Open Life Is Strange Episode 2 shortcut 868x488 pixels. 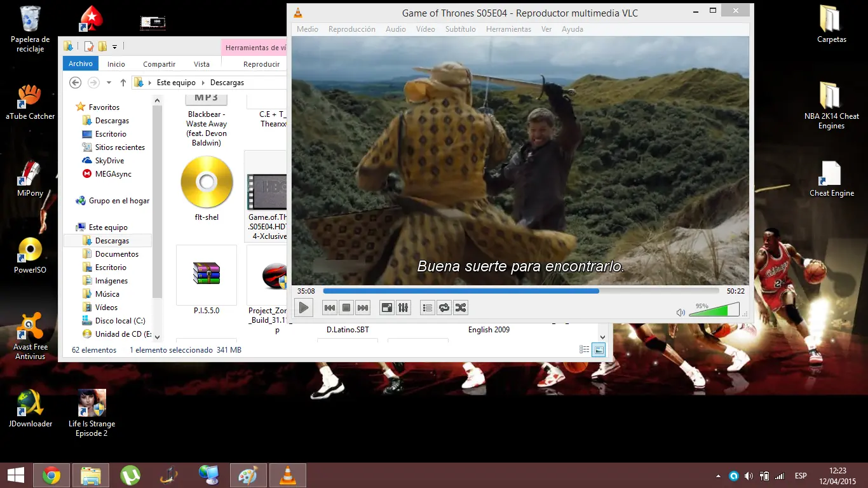click(x=92, y=413)
